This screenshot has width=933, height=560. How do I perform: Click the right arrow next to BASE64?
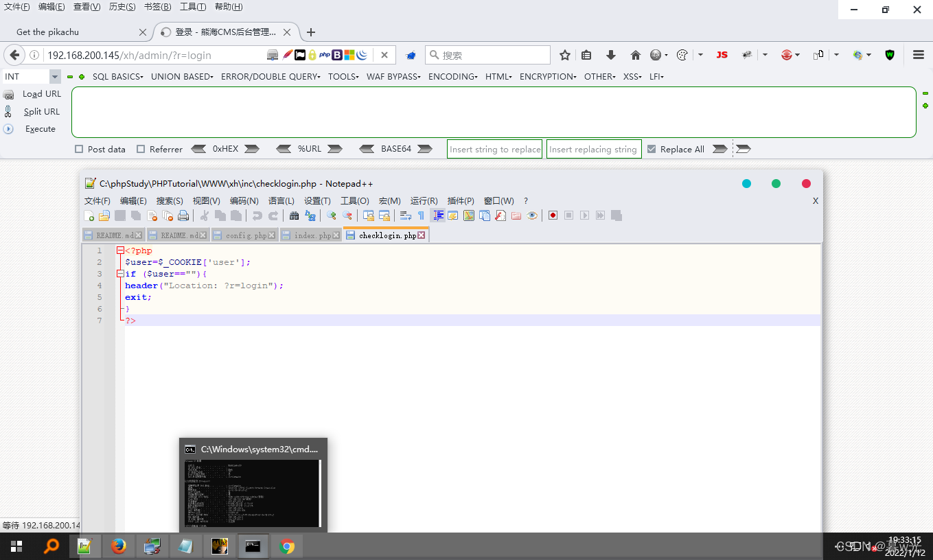[x=424, y=149]
